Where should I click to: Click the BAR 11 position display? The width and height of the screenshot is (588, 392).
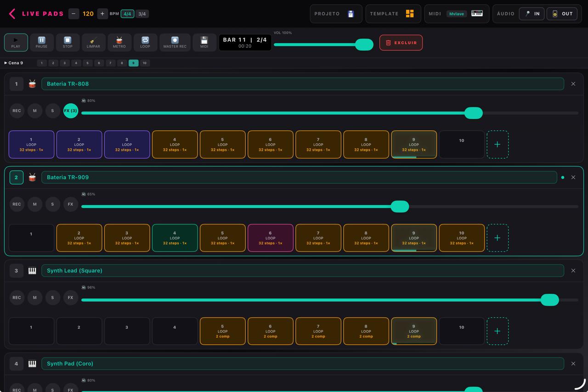tap(245, 43)
